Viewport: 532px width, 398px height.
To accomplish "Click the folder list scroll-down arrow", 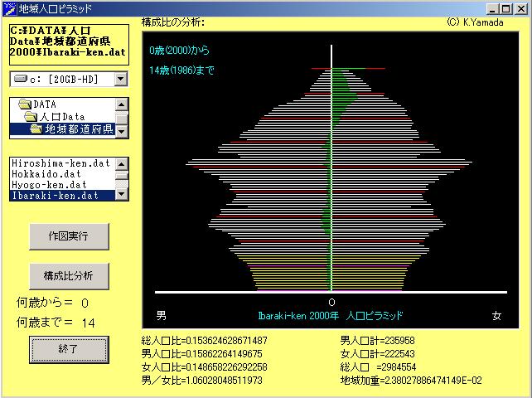I will pyautogui.click(x=122, y=131).
